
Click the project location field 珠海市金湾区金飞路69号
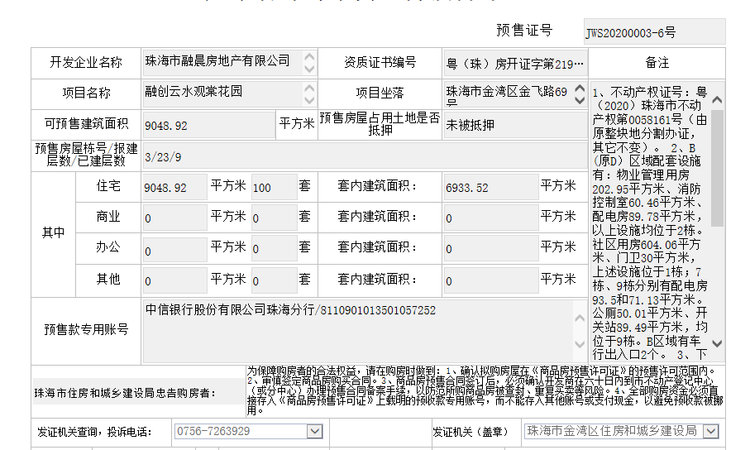click(515, 94)
